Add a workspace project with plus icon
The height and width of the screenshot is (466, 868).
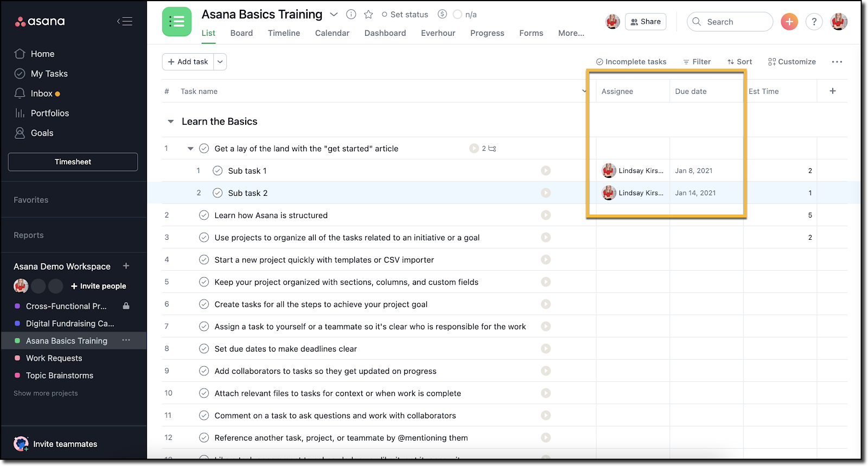(126, 266)
